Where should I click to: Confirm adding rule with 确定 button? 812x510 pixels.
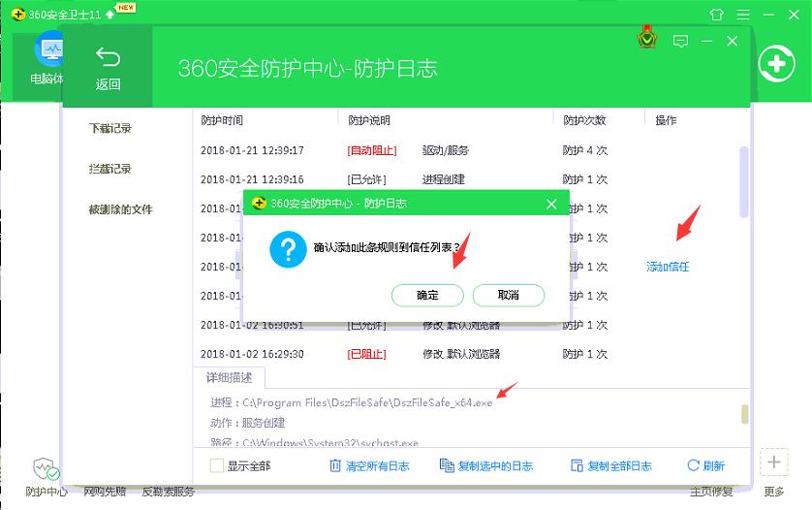coord(427,295)
